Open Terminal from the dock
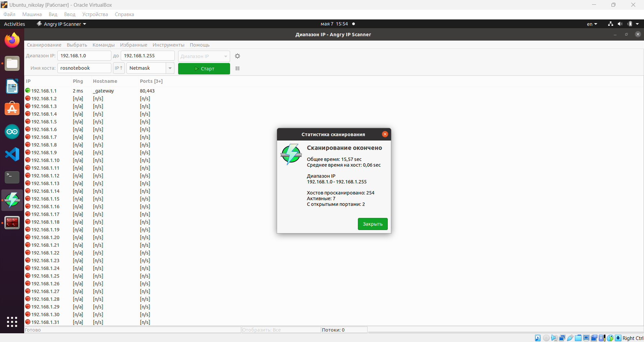Viewport: 644px width, 342px height. point(12,177)
